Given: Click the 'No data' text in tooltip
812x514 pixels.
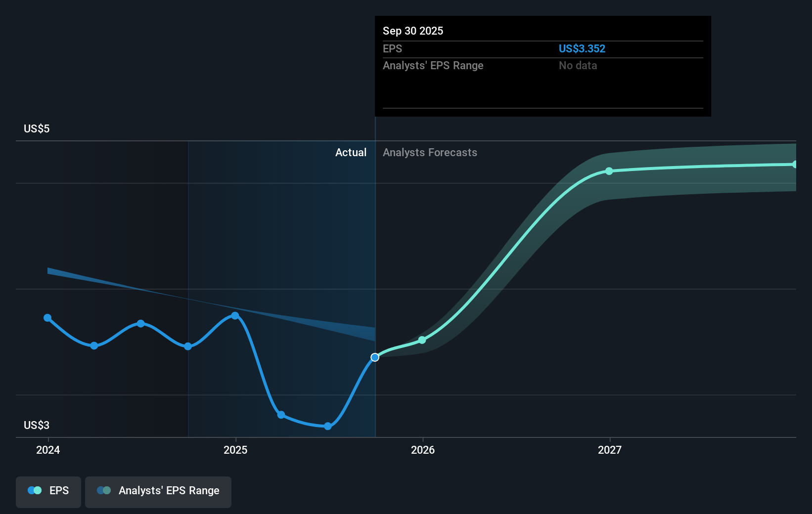Looking at the screenshot, I should [578, 66].
